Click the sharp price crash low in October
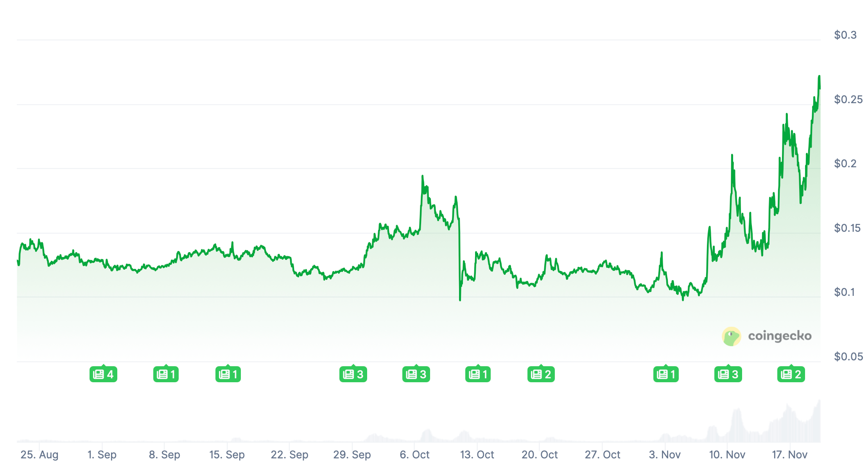Viewport: 868px width, 469px height. tap(460, 300)
